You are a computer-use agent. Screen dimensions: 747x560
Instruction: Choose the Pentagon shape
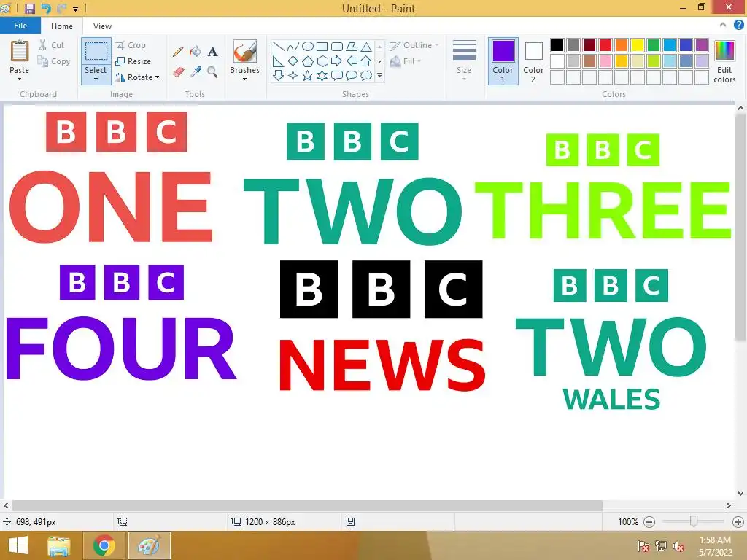pos(308,61)
